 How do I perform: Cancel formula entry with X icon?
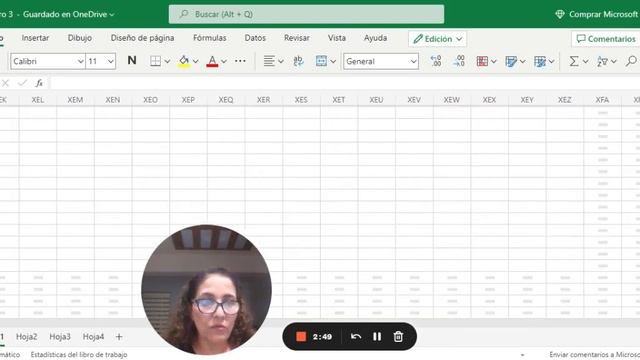point(5,83)
